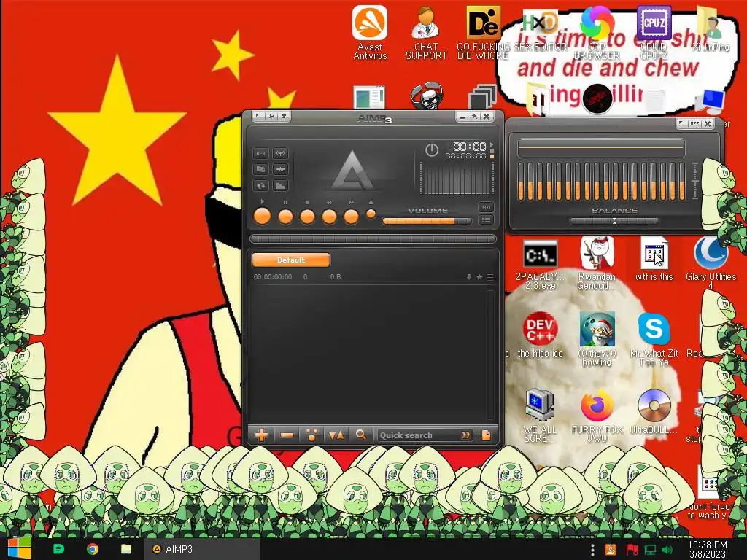
Task: Click the waveform sound effects button
Action: [281, 169]
